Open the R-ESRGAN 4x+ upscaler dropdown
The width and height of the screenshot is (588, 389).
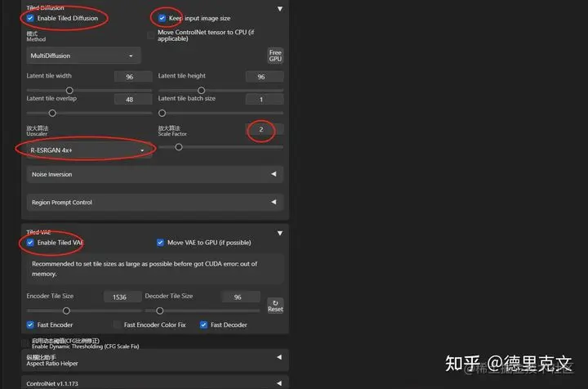(88, 150)
